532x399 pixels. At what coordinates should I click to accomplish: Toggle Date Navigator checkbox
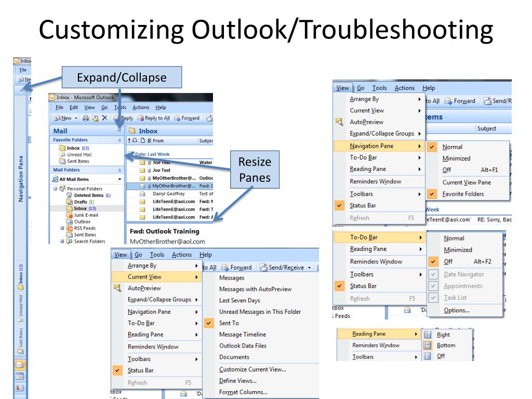click(433, 274)
